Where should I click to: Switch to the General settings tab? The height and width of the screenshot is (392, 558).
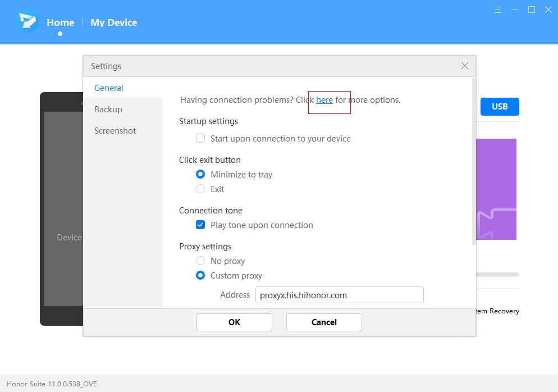click(109, 88)
